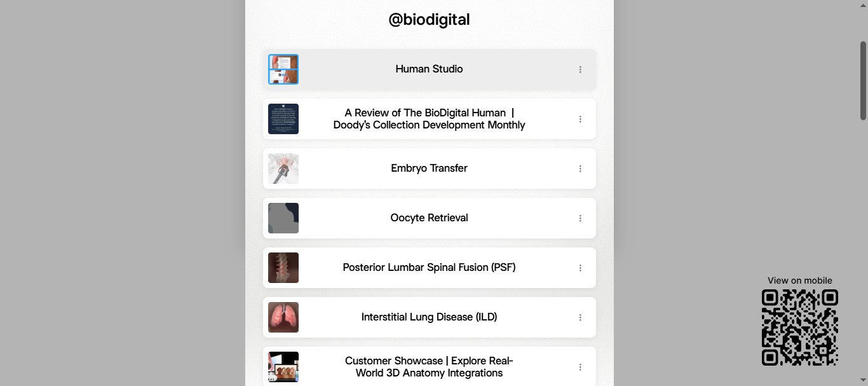Open the Oocyte Retrieval link
This screenshot has width=868, height=386.
pyautogui.click(x=429, y=218)
